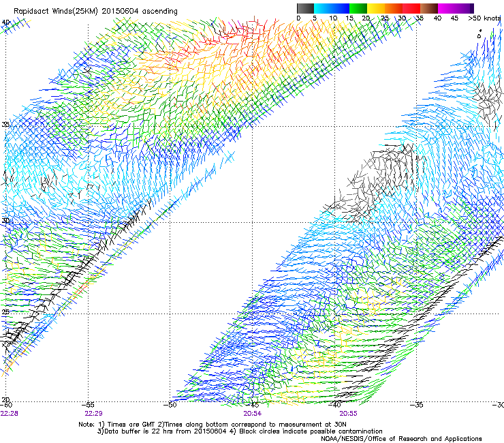Viewport: 504px width, 443px height.
Task: Click the longitude label '-40'
Action: (334, 405)
